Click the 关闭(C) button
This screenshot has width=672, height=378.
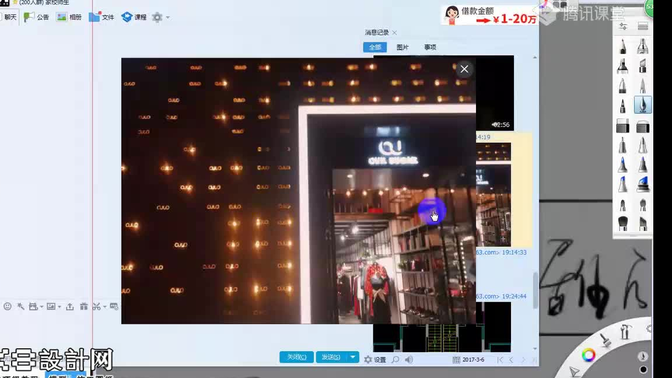coord(297,357)
